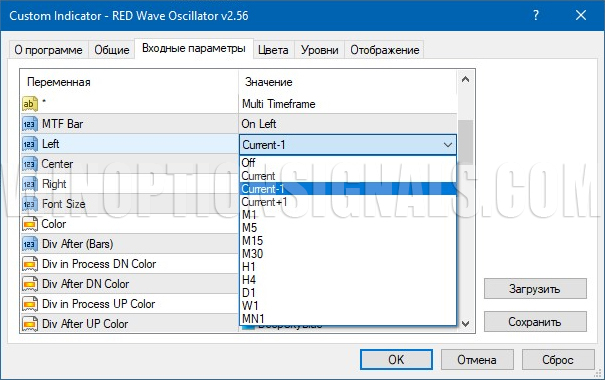Click the OK button

click(396, 360)
